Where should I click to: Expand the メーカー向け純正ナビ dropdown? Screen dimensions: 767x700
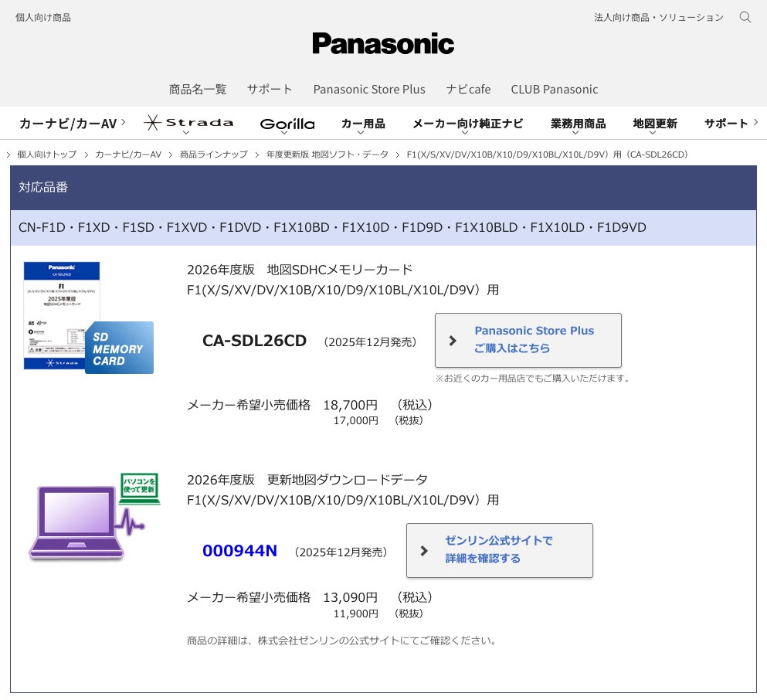(467, 124)
